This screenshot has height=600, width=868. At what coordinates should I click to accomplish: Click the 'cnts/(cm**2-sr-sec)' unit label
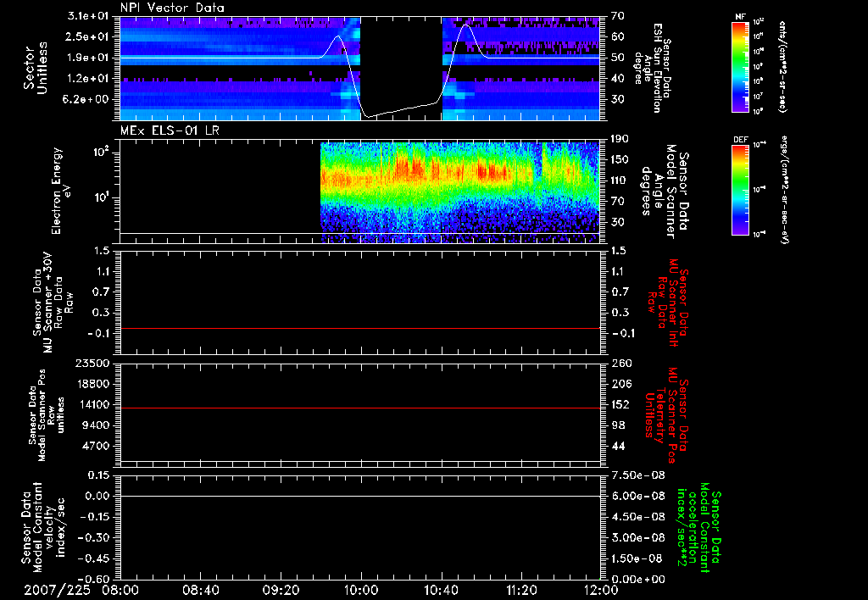pos(782,67)
